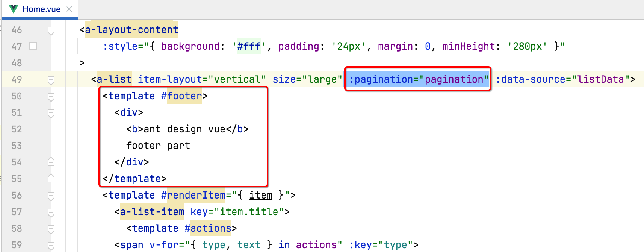Click line number 46 in the gutter
The width and height of the screenshot is (644, 252).
[17, 30]
